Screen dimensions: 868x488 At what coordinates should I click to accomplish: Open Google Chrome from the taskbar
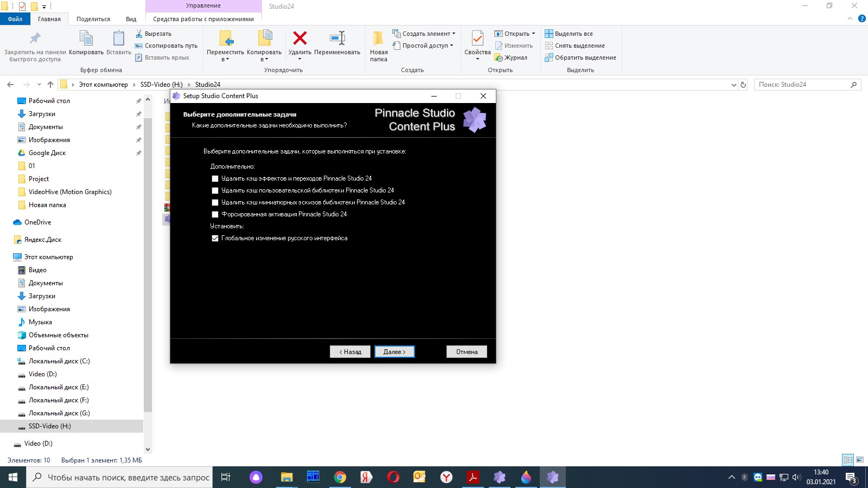(340, 477)
